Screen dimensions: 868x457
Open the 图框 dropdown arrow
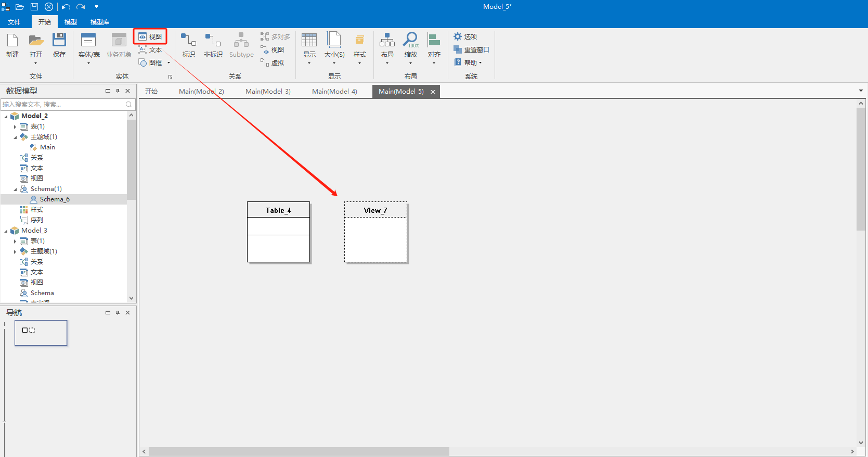[169, 63]
